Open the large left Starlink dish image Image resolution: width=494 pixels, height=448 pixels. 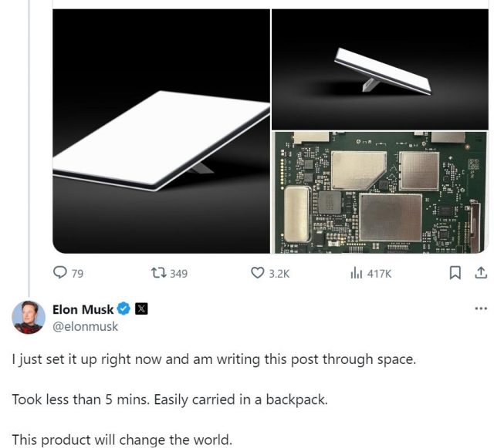click(x=161, y=131)
